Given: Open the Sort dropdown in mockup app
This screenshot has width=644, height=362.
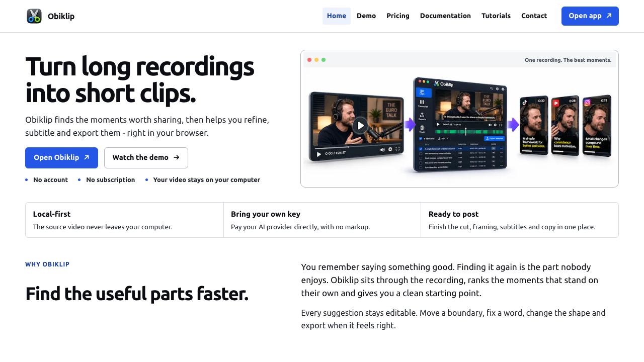Looking at the screenshot, I should [x=443, y=138].
